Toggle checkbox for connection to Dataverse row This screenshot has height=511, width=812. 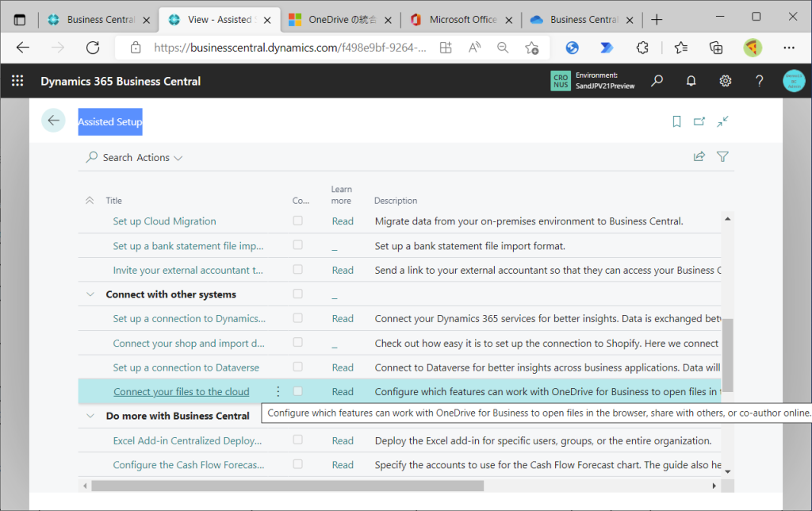[298, 367]
